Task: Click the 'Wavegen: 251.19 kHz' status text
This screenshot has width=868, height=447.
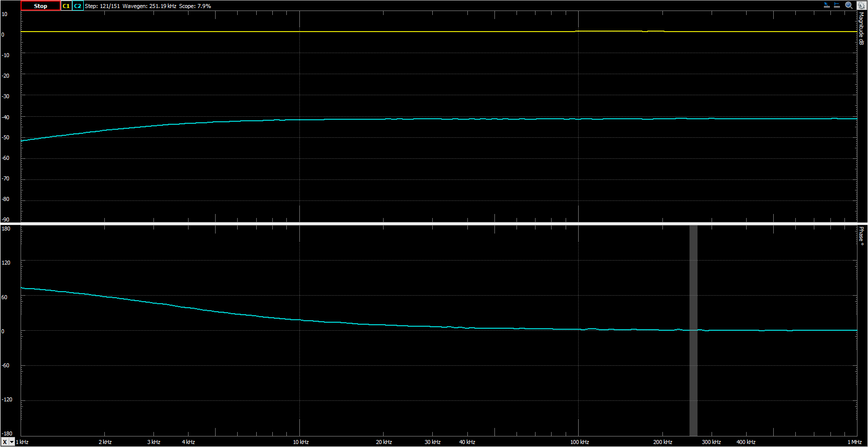Action: (149, 6)
